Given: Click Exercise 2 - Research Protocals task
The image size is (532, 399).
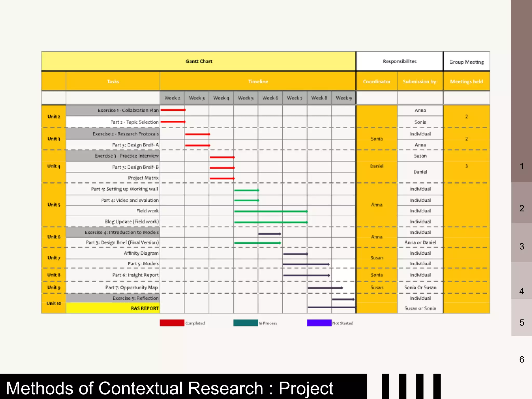Looking at the screenshot, I should point(113,134).
